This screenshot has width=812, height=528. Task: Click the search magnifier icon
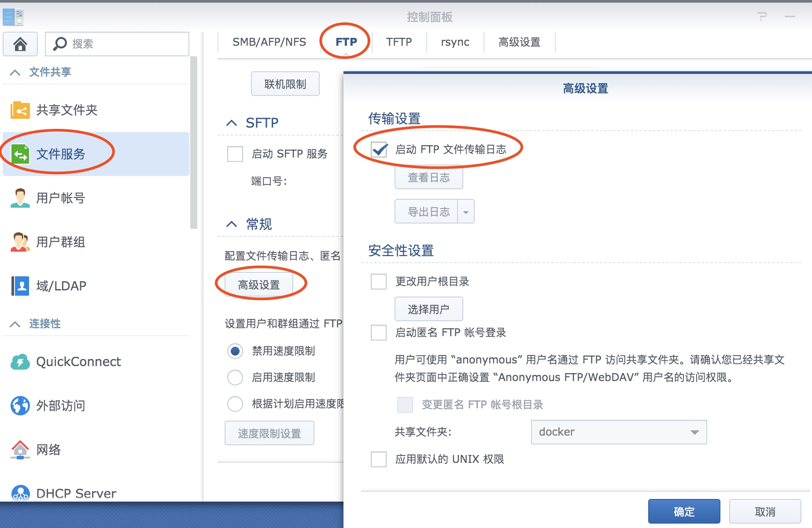(59, 44)
